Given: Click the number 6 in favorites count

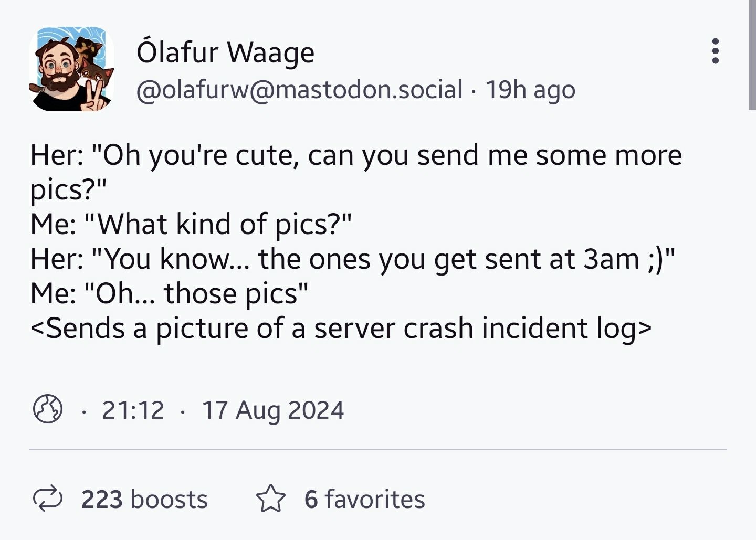Looking at the screenshot, I should [311, 499].
